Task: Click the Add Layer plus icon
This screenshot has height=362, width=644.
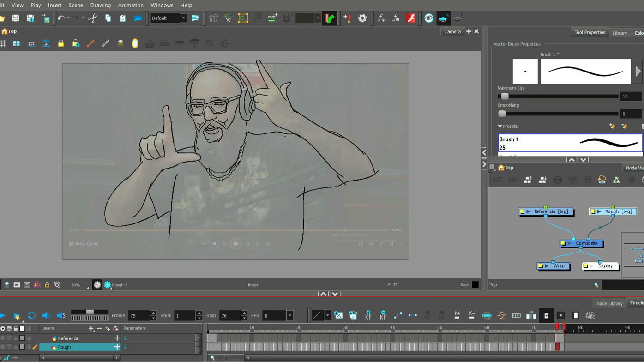Action: (91, 328)
